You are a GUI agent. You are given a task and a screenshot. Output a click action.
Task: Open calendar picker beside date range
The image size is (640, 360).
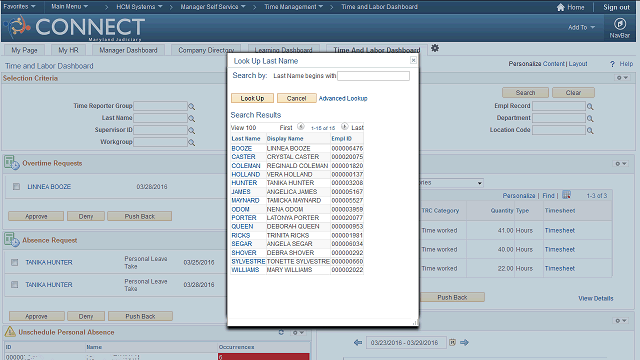click(x=452, y=342)
